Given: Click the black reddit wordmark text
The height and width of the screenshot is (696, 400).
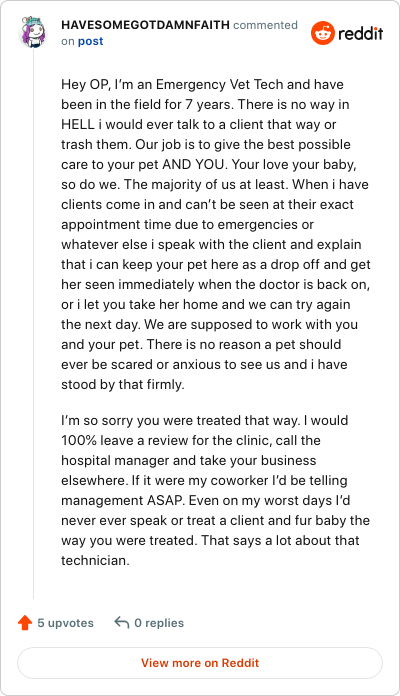Looking at the screenshot, I should pyautogui.click(x=360, y=33).
